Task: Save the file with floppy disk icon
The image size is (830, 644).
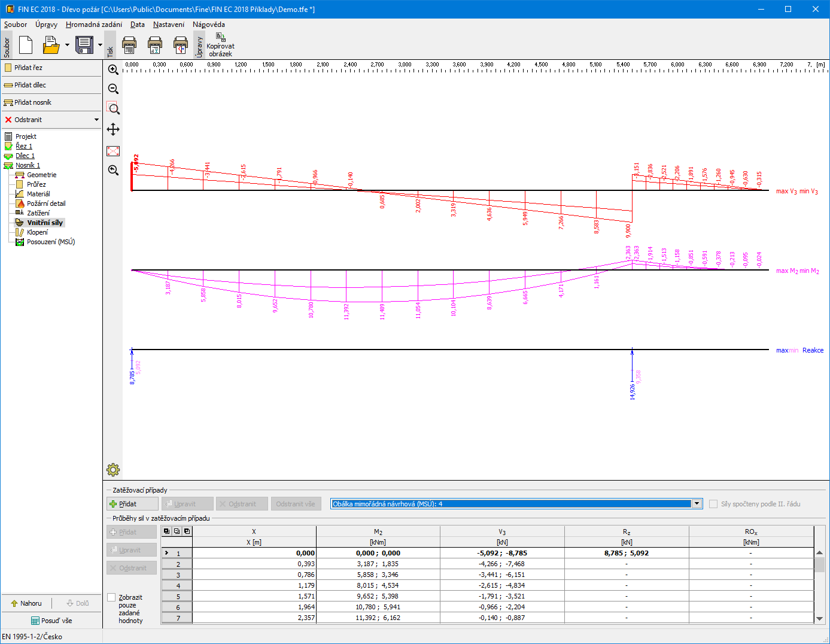Action: [84, 45]
